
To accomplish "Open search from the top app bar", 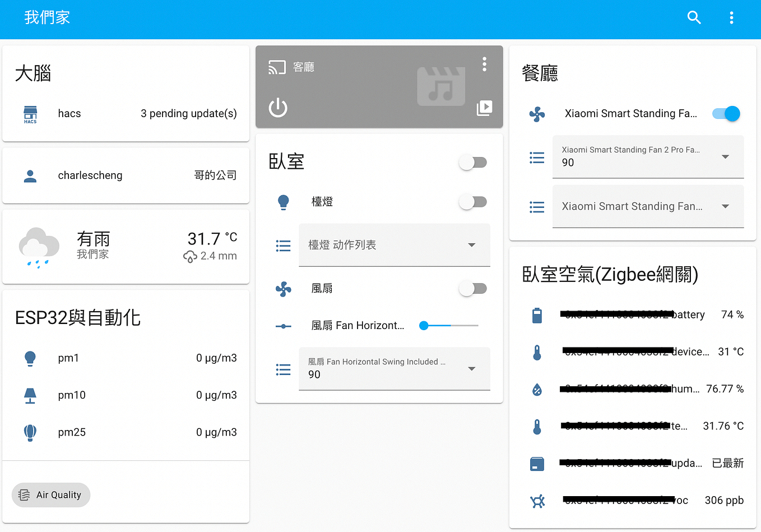I will (x=694, y=17).
